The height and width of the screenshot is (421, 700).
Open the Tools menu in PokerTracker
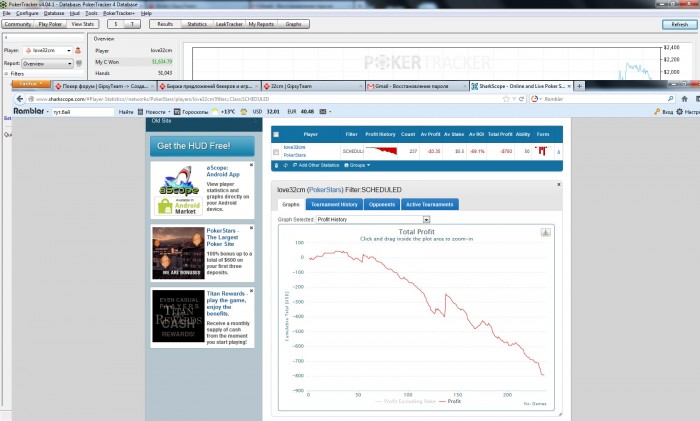(x=91, y=13)
